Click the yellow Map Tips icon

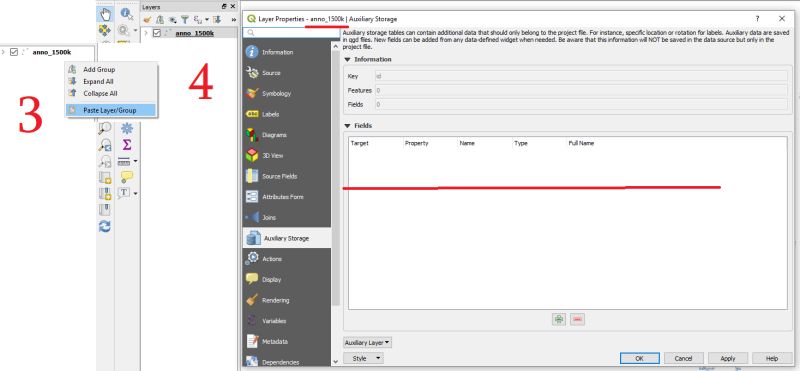(127, 177)
